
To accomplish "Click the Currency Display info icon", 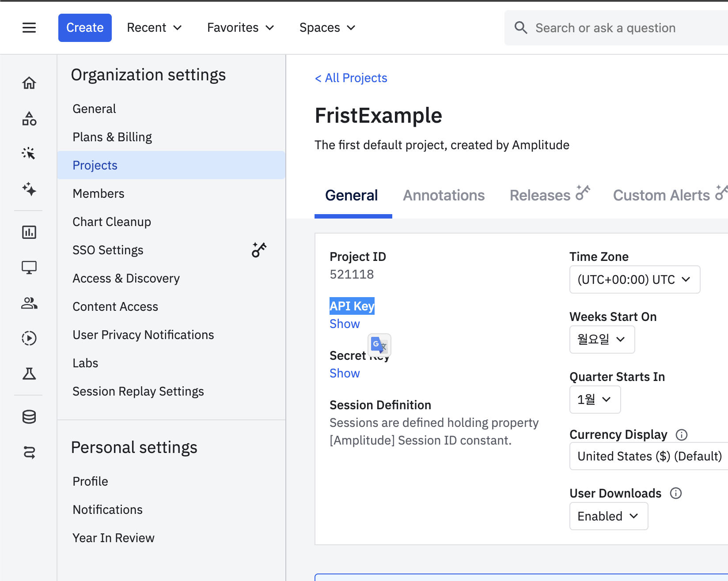I will pos(682,435).
